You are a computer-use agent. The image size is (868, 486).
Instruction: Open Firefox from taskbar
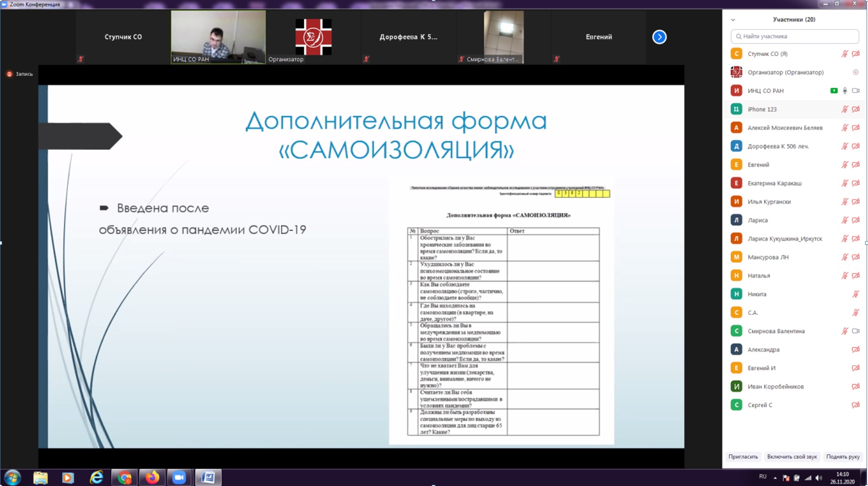(152, 477)
